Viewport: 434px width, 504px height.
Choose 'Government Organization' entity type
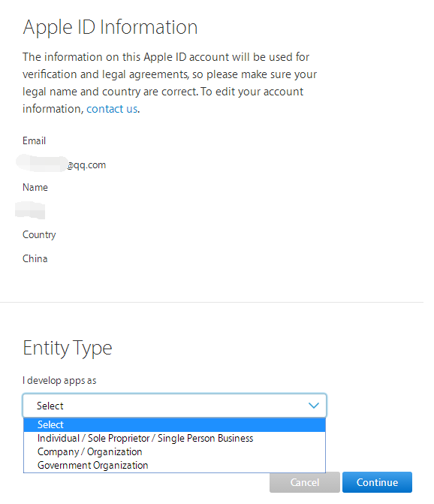coord(174,465)
